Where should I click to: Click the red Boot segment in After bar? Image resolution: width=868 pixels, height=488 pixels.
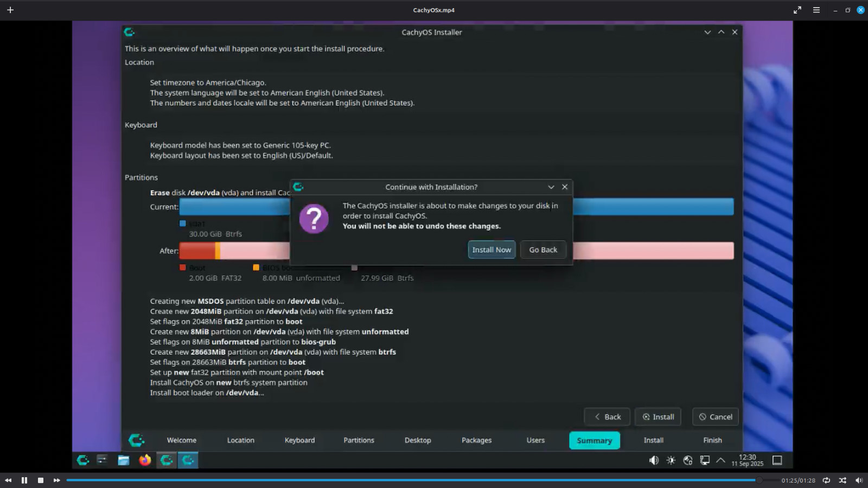(x=197, y=251)
